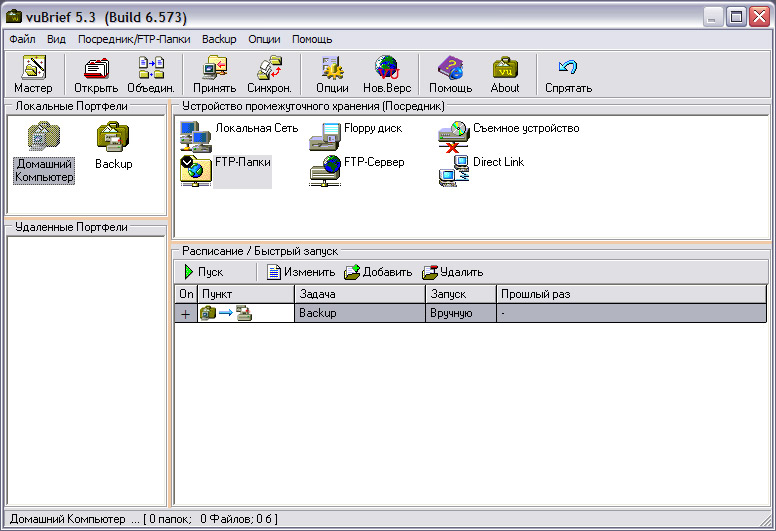The height and width of the screenshot is (531, 776).
Task: Open the Помощь menu in menu bar
Action: coord(312,39)
